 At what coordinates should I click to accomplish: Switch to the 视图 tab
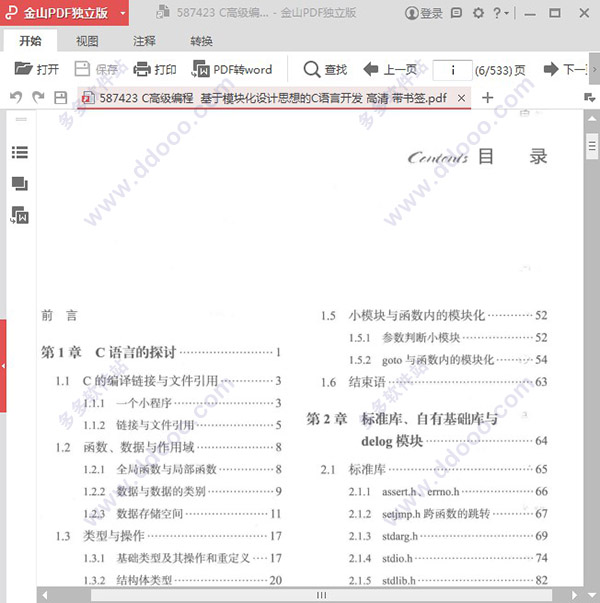click(x=87, y=41)
